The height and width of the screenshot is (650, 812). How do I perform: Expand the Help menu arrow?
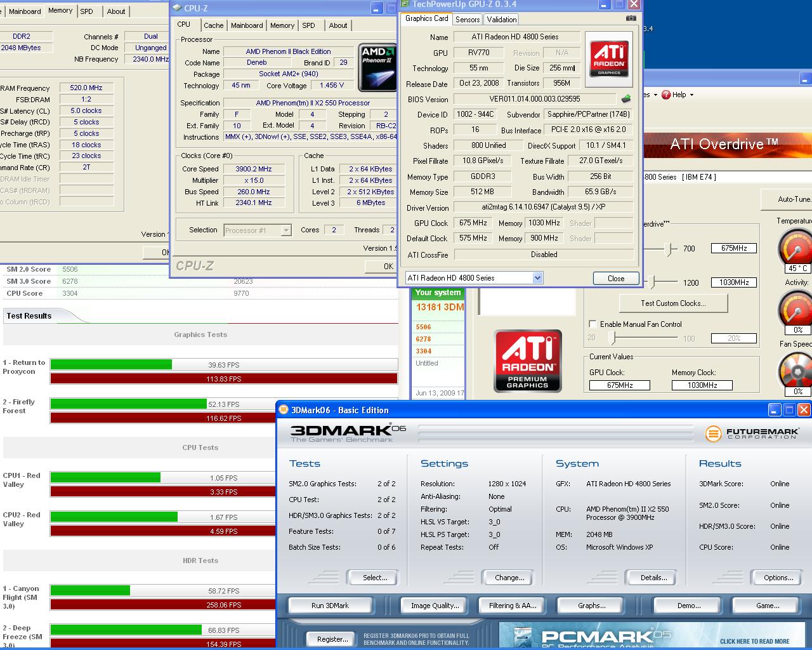(x=691, y=95)
